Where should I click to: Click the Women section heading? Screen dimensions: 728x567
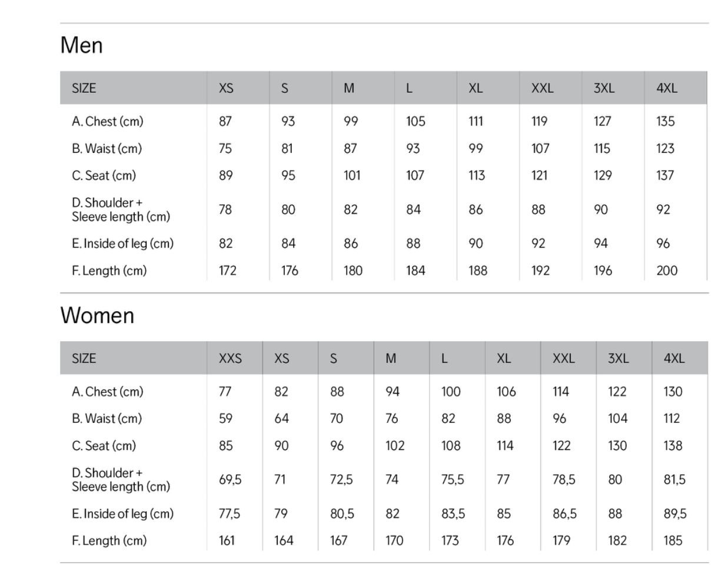pyautogui.click(x=97, y=316)
